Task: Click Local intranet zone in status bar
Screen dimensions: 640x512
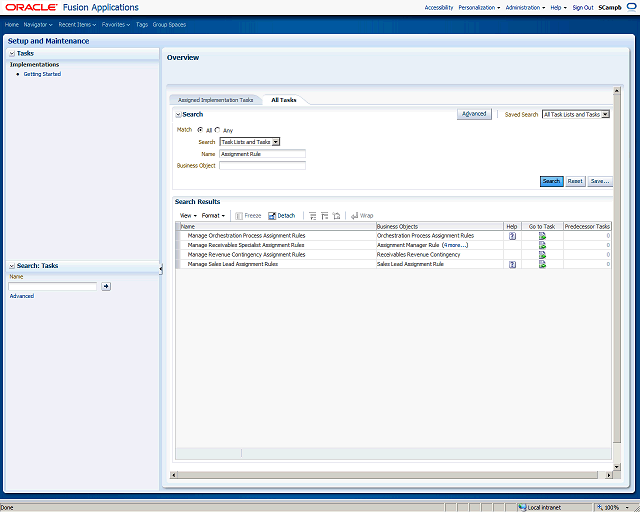Action: 540,508
